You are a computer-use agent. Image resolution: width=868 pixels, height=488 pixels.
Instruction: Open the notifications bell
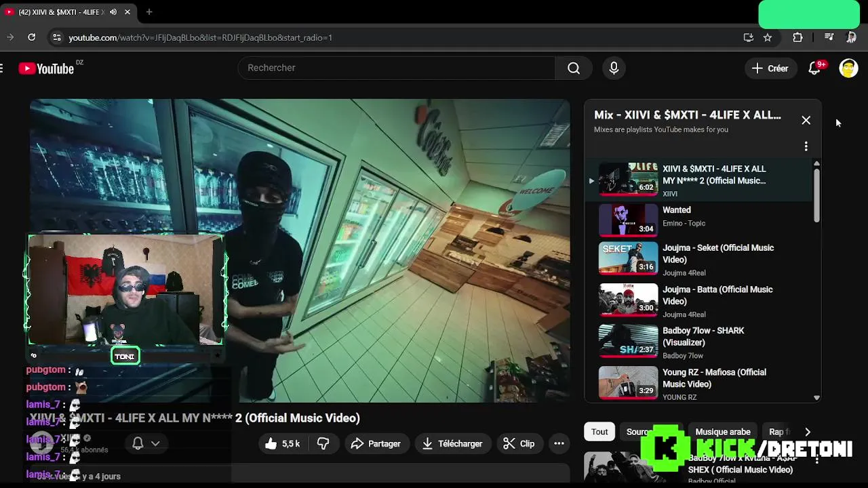tap(814, 68)
